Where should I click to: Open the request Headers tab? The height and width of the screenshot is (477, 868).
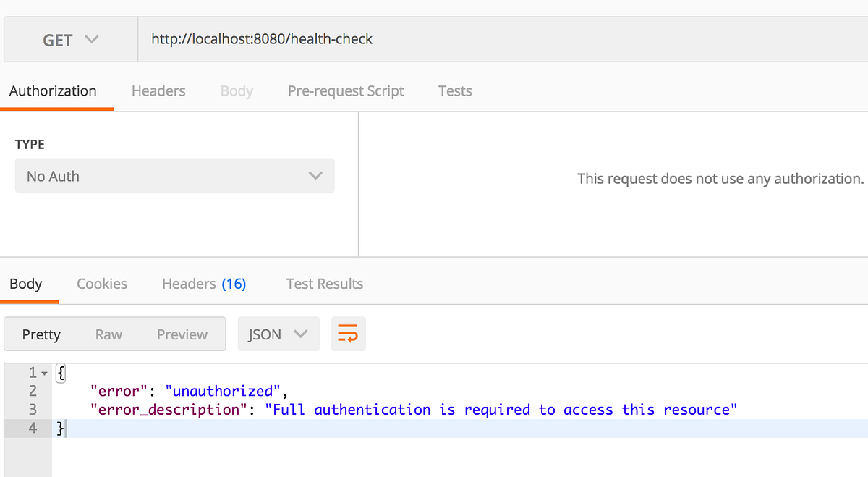(158, 91)
